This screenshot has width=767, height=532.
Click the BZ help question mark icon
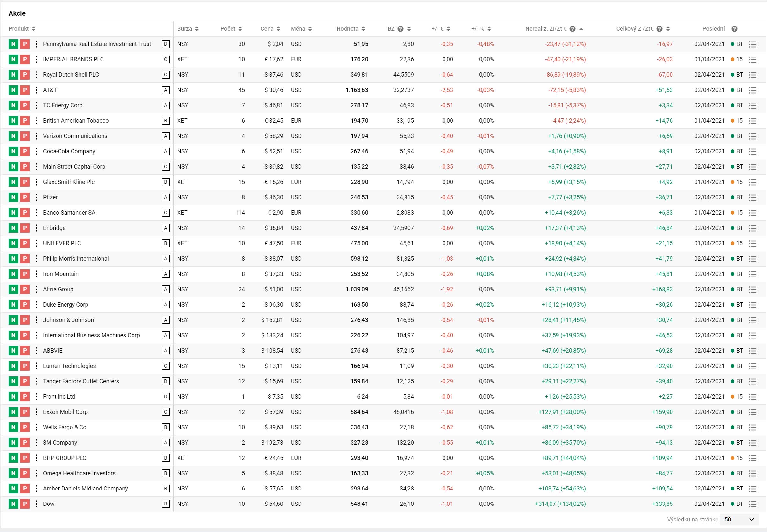pyautogui.click(x=400, y=29)
